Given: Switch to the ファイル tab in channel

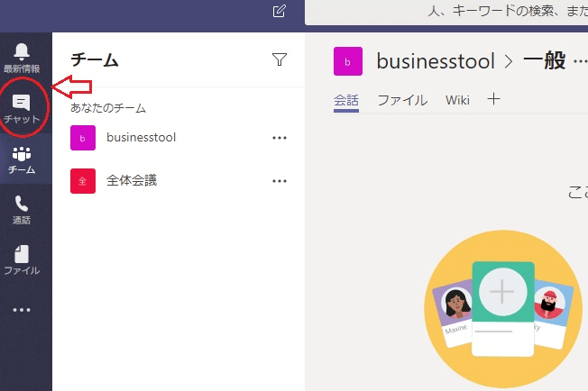Looking at the screenshot, I should (x=402, y=100).
